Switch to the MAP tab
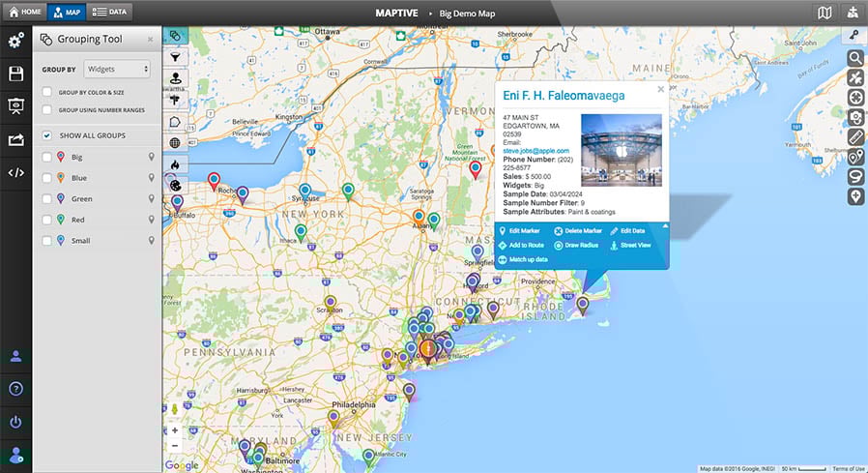 click(x=67, y=12)
